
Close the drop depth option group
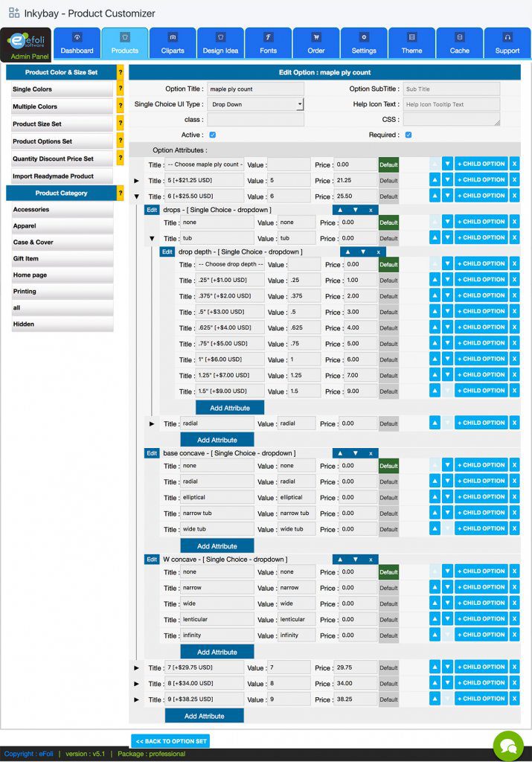[378, 252]
